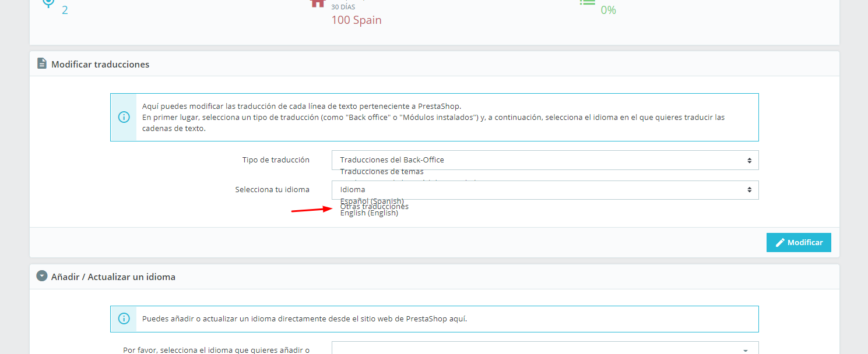Image resolution: width=868 pixels, height=354 pixels.
Task: Click the house icon above 100 Spain
Action: coord(318,2)
